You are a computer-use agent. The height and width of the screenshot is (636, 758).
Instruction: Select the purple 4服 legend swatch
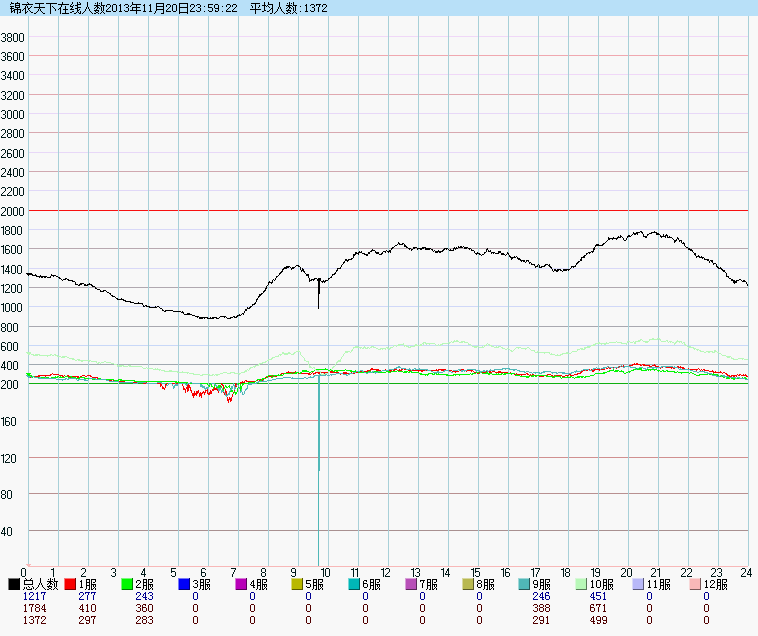tap(241, 584)
